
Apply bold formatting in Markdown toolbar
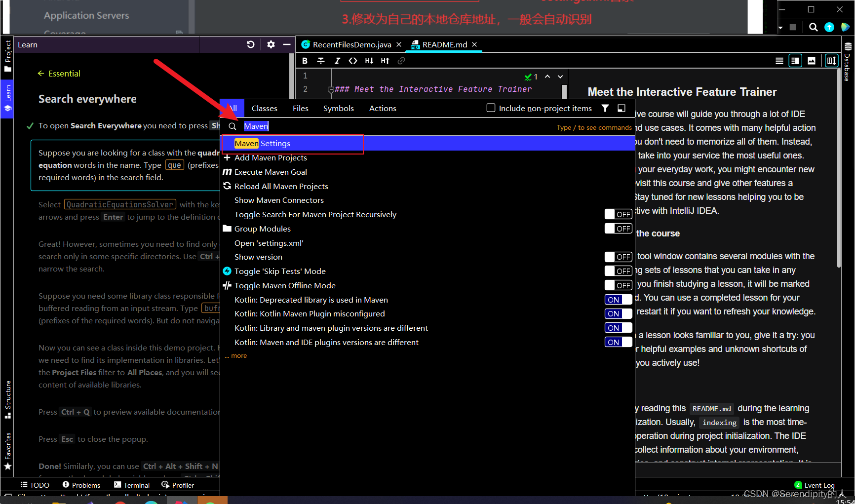[x=305, y=61]
